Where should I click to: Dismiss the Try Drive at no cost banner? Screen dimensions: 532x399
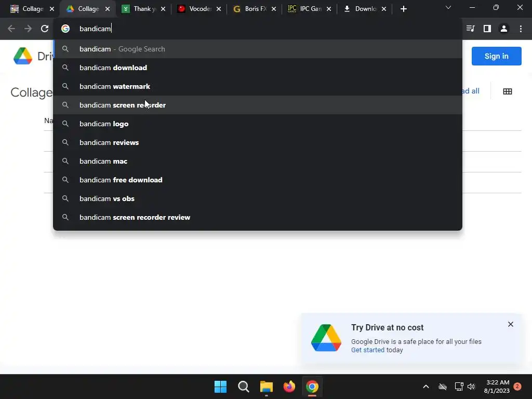[511, 324]
